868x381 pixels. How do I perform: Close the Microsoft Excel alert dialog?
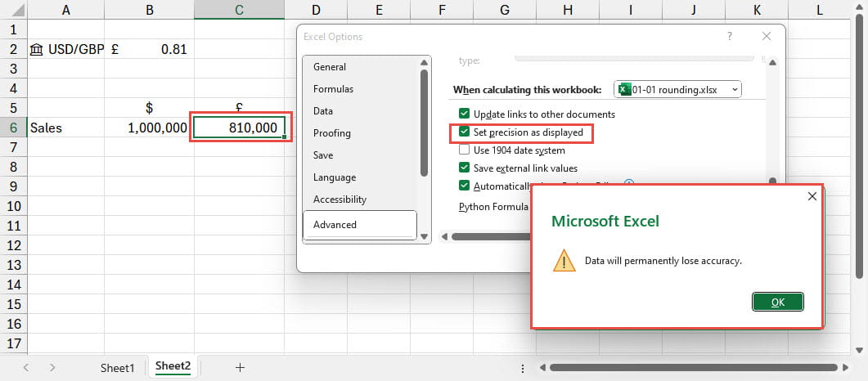[x=812, y=196]
